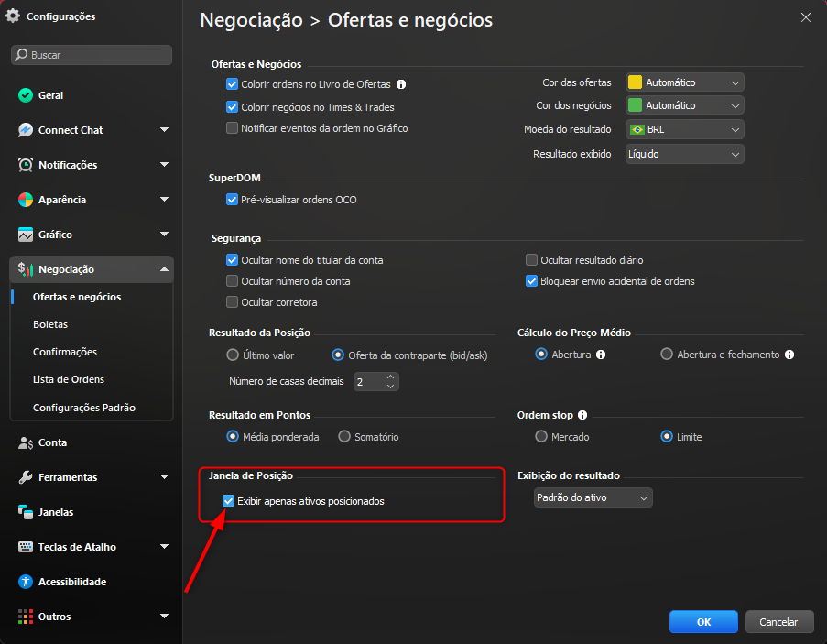Enable Ocultar resultado diário

531,260
